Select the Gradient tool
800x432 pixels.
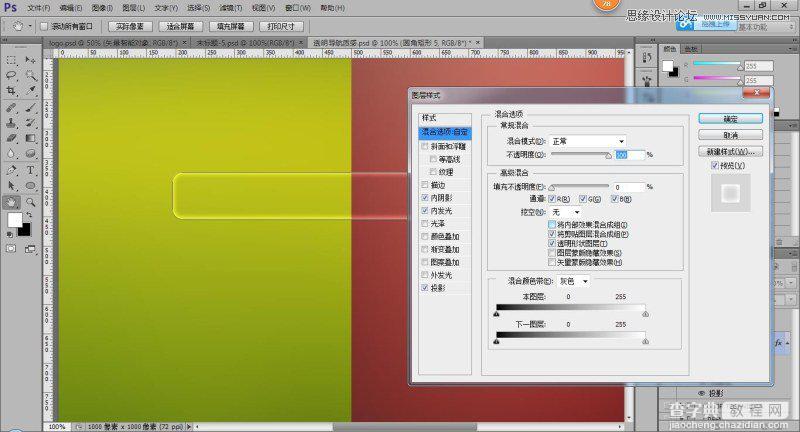click(x=31, y=138)
